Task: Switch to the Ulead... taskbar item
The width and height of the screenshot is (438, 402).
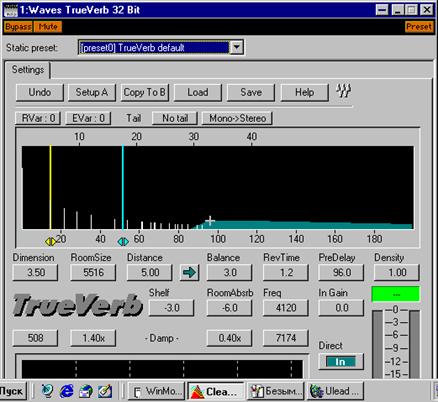Action: (335, 391)
